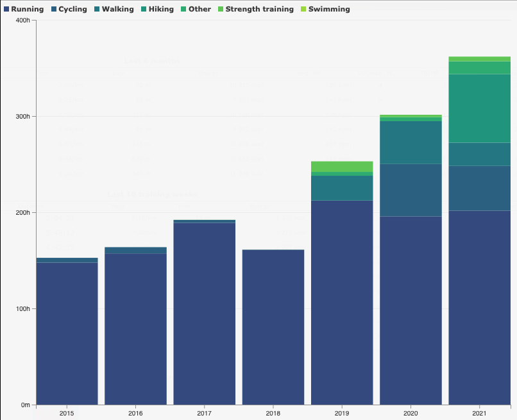Select the 2020 Walking bar segment
Image resolution: width=517 pixels, height=420 pixels.
point(411,142)
